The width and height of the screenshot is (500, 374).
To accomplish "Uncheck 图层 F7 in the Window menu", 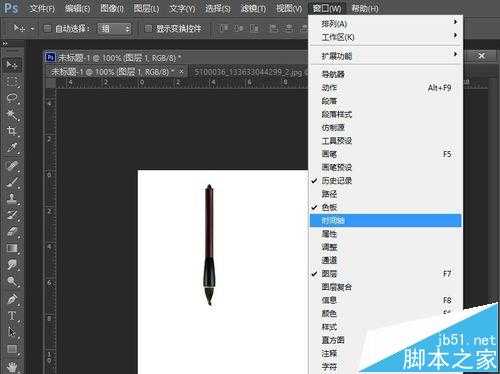I will pos(386,274).
